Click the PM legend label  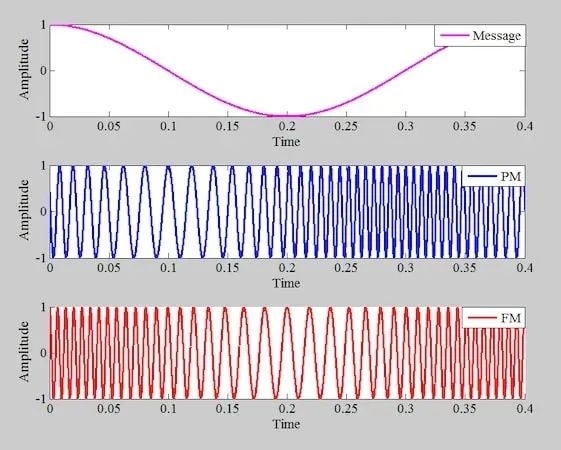coord(511,176)
